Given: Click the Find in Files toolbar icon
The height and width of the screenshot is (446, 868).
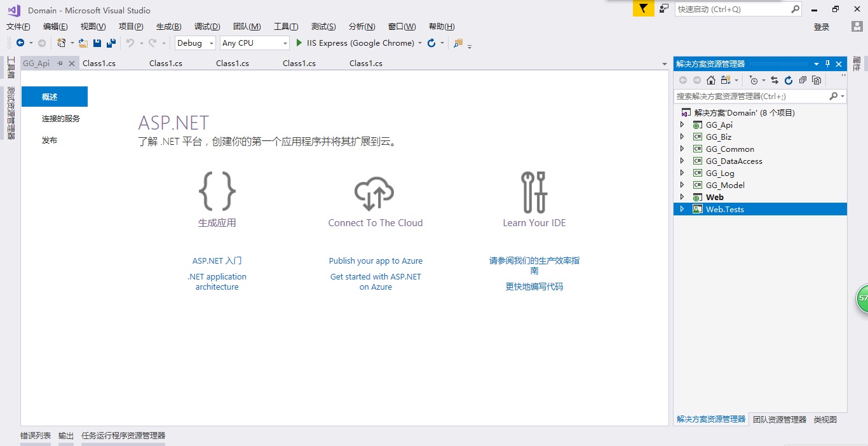Looking at the screenshot, I should 458,43.
